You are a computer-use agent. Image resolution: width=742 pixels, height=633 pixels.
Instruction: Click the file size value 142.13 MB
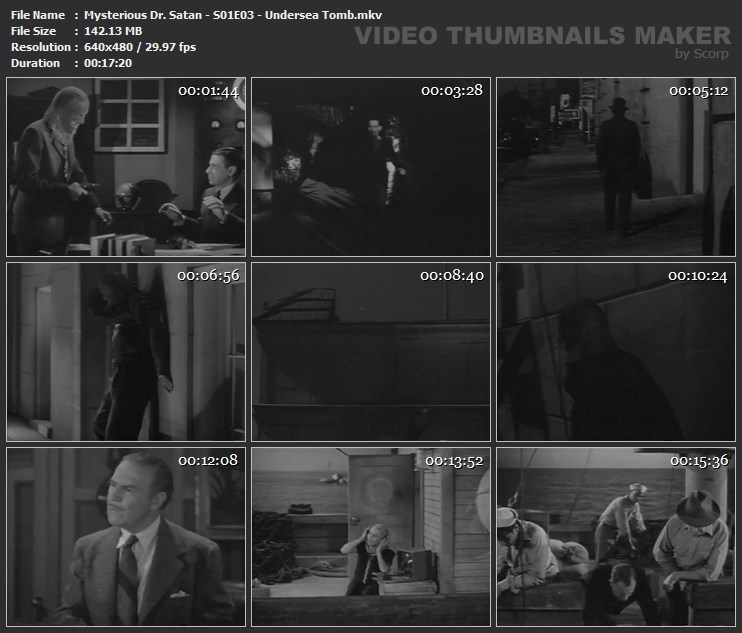pos(113,31)
